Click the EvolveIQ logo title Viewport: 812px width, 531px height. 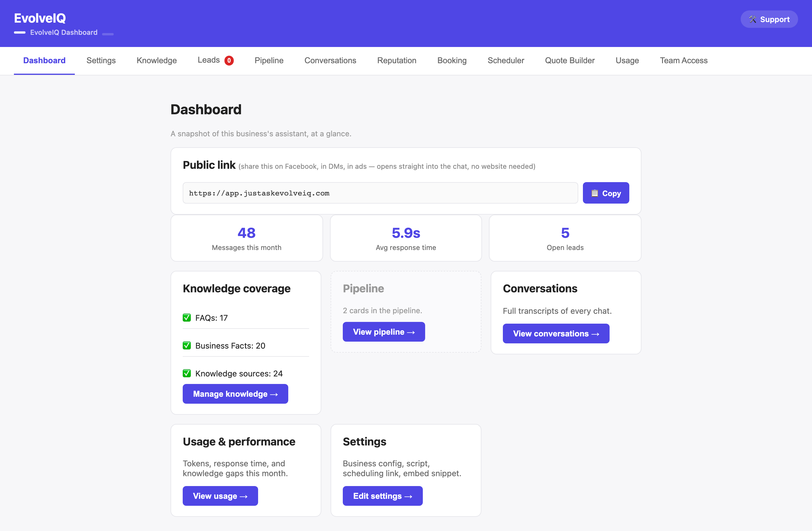point(40,19)
